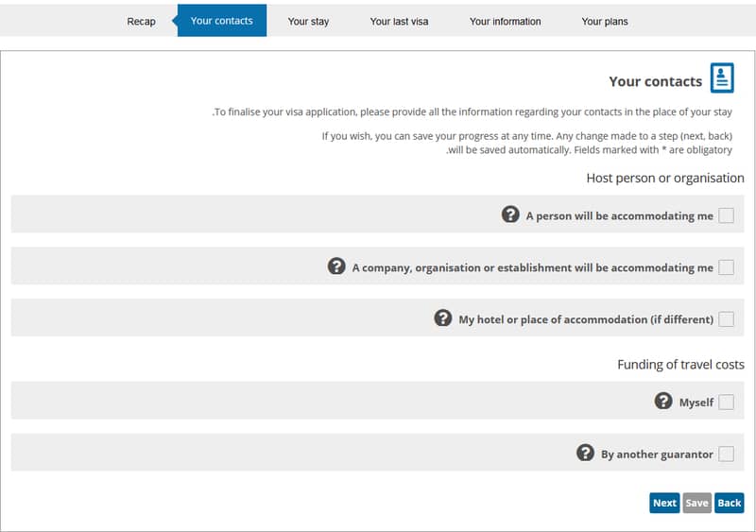Image resolution: width=756 pixels, height=532 pixels.
Task: Click the Next button
Action: [x=664, y=503]
